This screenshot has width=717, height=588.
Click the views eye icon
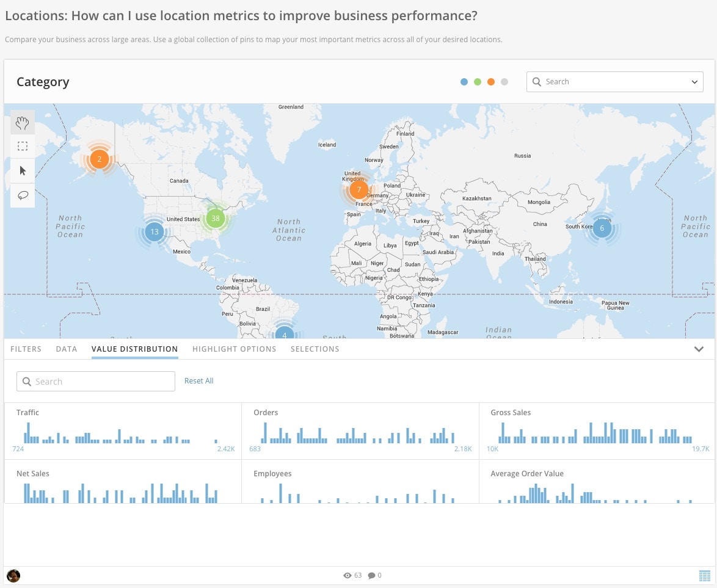[348, 575]
